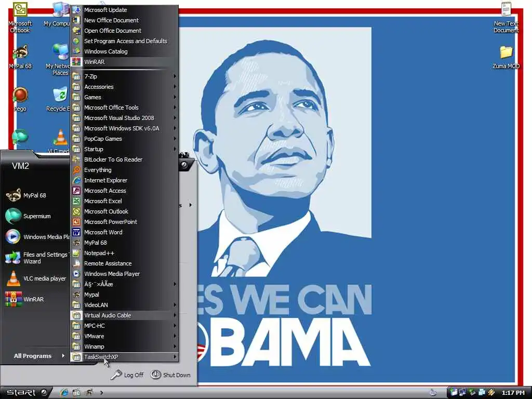532x399 pixels.
Task: Click the VM2 user name header
Action: pos(20,166)
